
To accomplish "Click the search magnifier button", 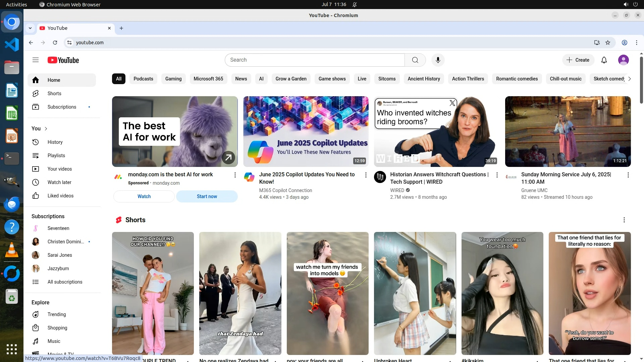I will (x=415, y=60).
